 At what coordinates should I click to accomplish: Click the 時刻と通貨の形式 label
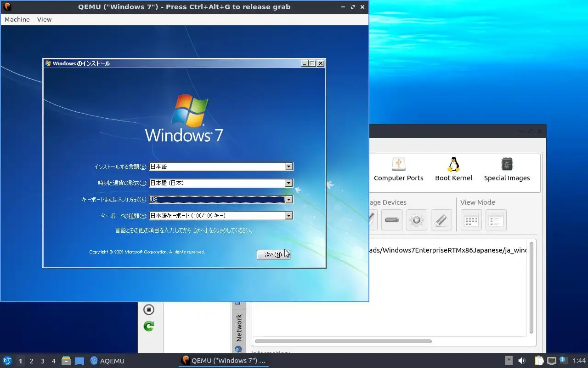click(x=122, y=183)
